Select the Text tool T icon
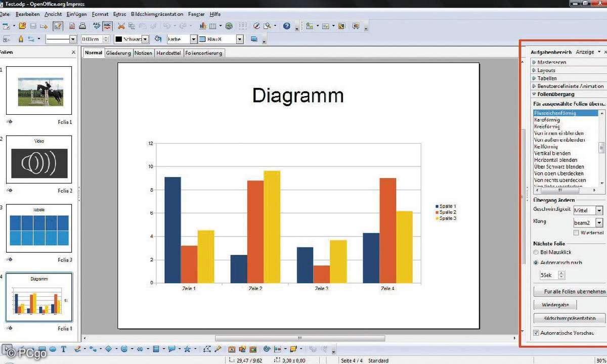 point(64,349)
